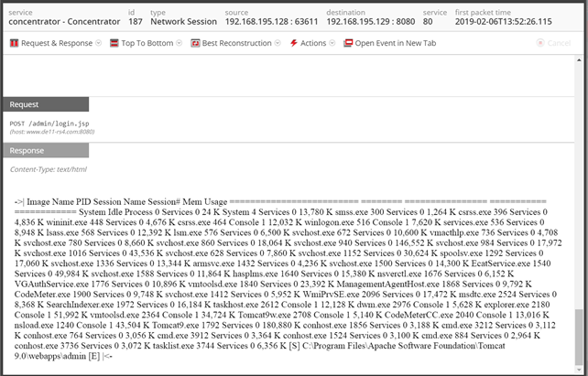The height and width of the screenshot is (376, 588).
Task: Expand the Request & Response dropdown arrow
Action: pyautogui.click(x=98, y=43)
